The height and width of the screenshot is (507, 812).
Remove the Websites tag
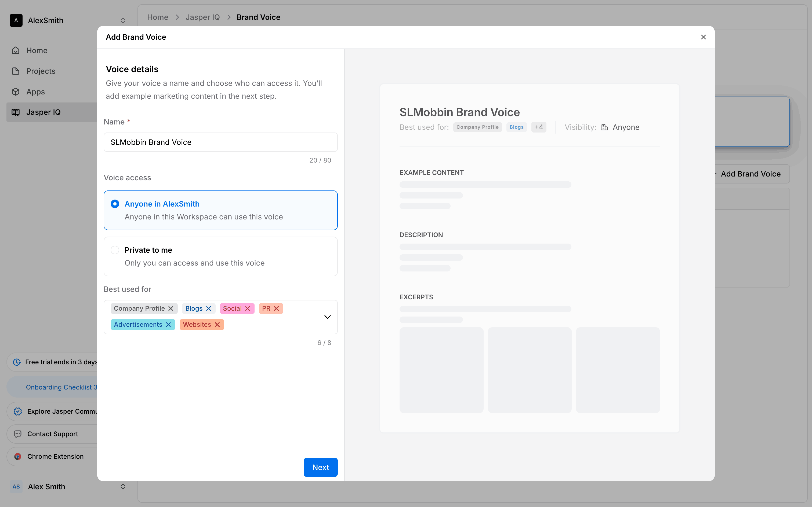click(218, 325)
